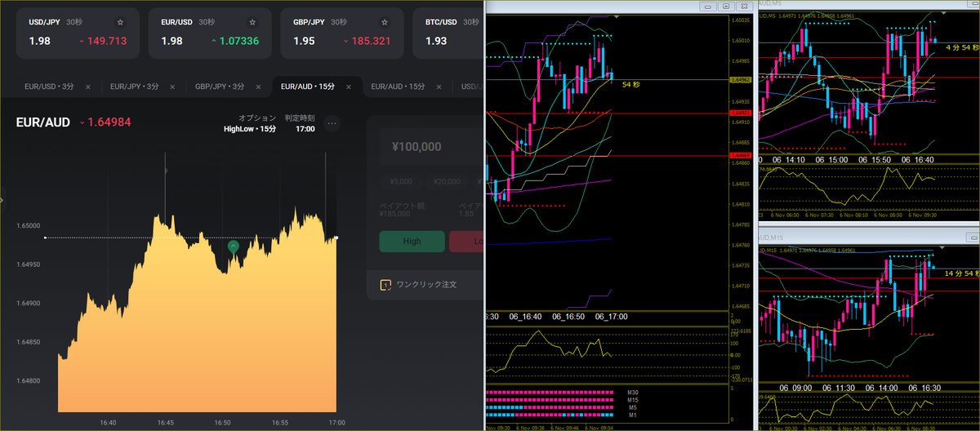Click the ¥100,000 amount input field

(x=430, y=147)
